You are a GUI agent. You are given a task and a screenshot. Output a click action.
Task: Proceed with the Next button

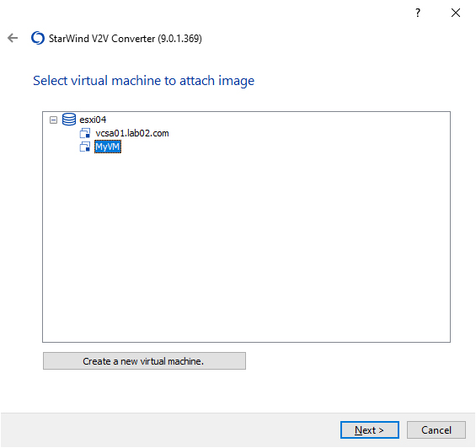370,429
